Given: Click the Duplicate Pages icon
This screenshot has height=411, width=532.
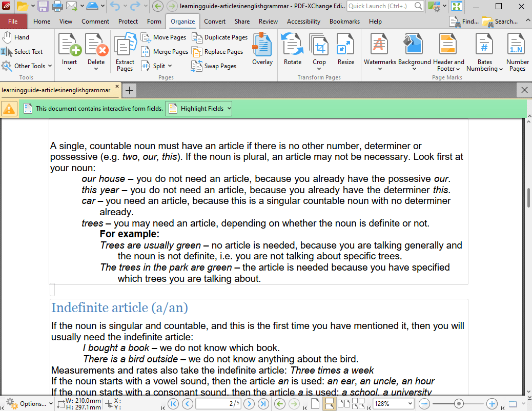Looking at the screenshot, I should click(219, 37).
